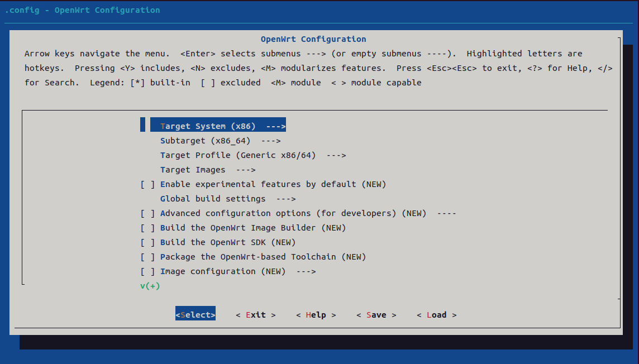Click the Exit button
Viewport: 639px width, 364px height.
255,315
